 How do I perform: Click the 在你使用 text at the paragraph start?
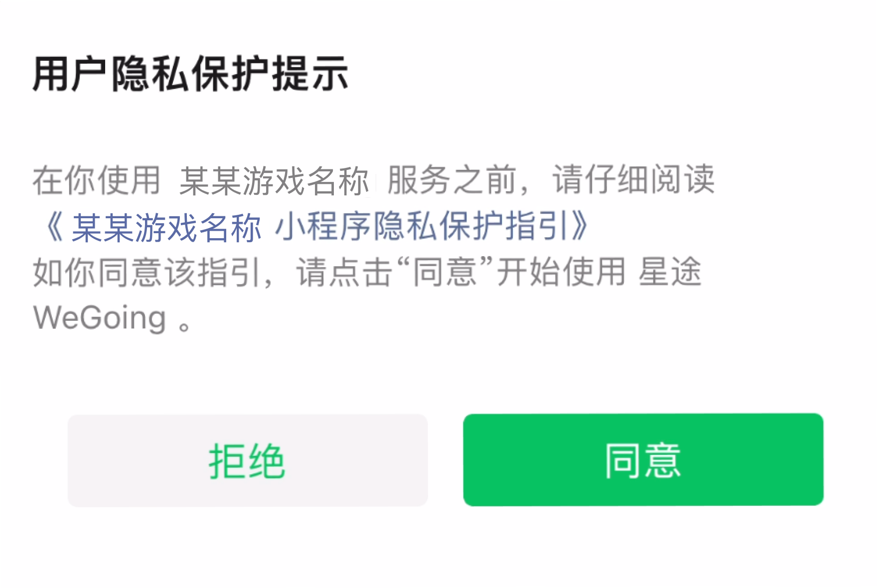(97, 180)
